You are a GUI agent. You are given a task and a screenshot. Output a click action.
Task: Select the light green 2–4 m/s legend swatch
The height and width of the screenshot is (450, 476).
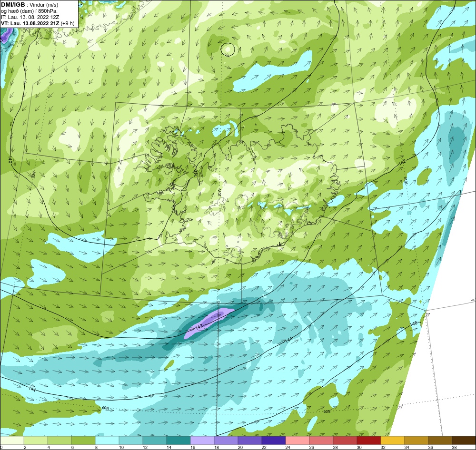pyautogui.click(x=36, y=440)
